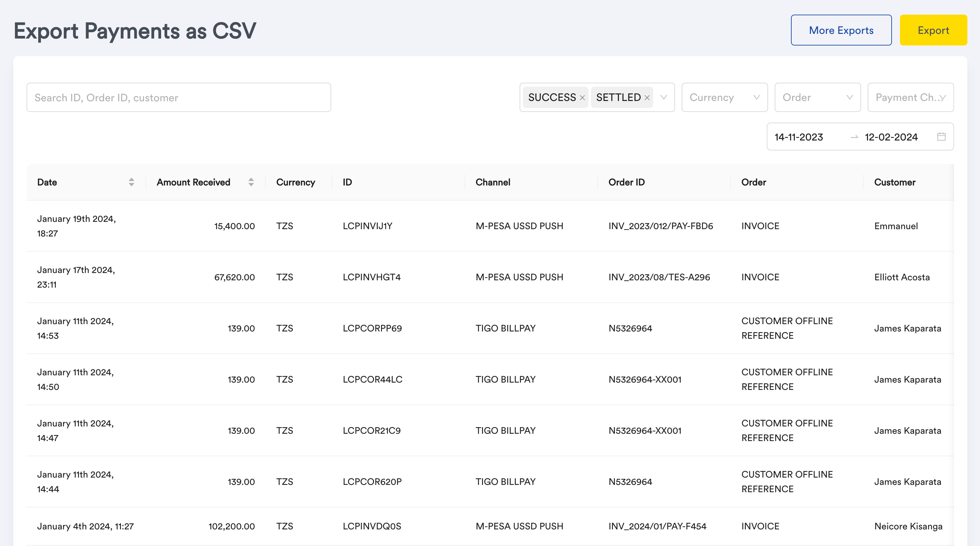The height and width of the screenshot is (546, 980).
Task: Click INVOICE in the LCPINVHGT4 row
Action: [760, 277]
